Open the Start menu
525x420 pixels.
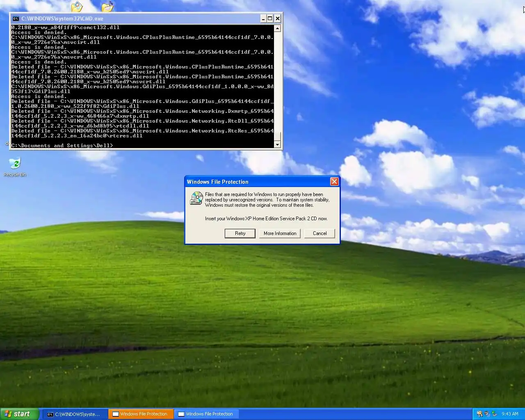tap(19, 414)
